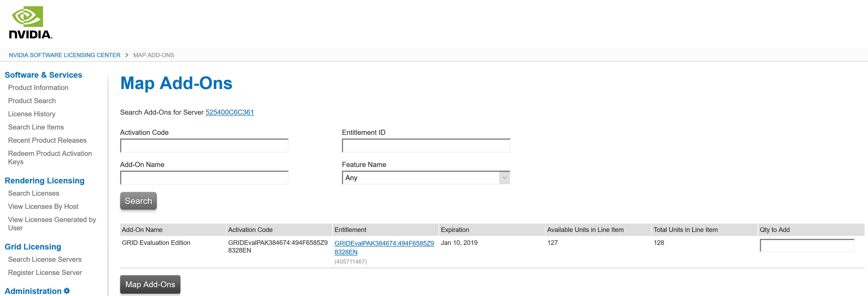The image size is (868, 296).
Task: Click the Search button
Action: click(138, 201)
